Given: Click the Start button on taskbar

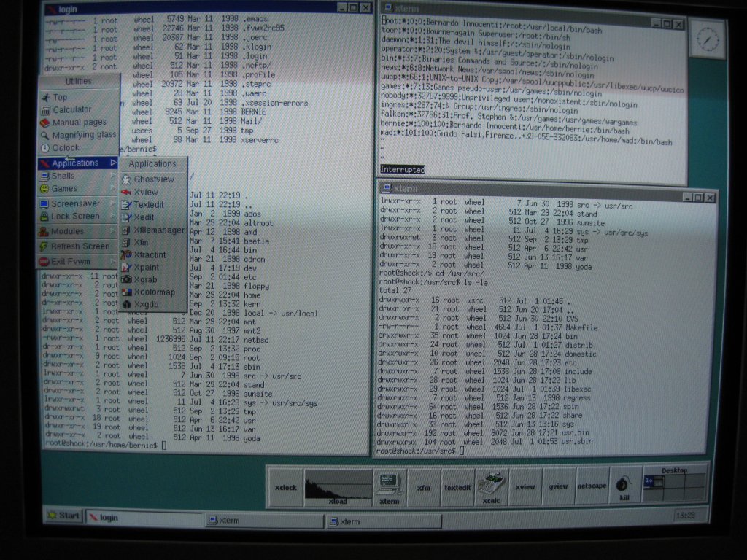Looking at the screenshot, I should click(x=63, y=516).
